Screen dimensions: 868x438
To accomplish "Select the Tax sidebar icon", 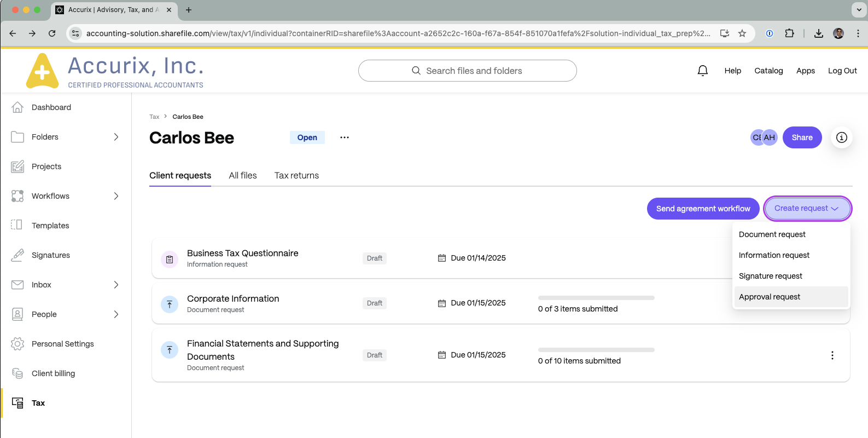I will (x=18, y=403).
